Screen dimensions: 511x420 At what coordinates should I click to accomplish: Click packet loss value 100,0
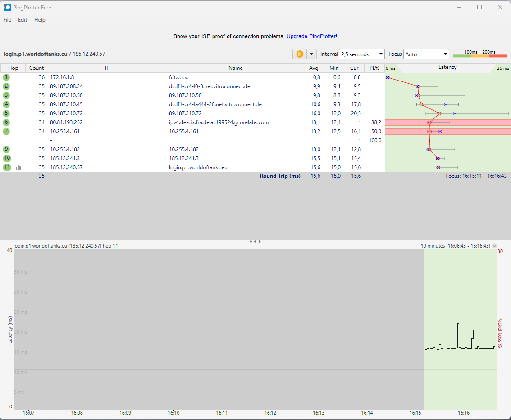(375, 140)
